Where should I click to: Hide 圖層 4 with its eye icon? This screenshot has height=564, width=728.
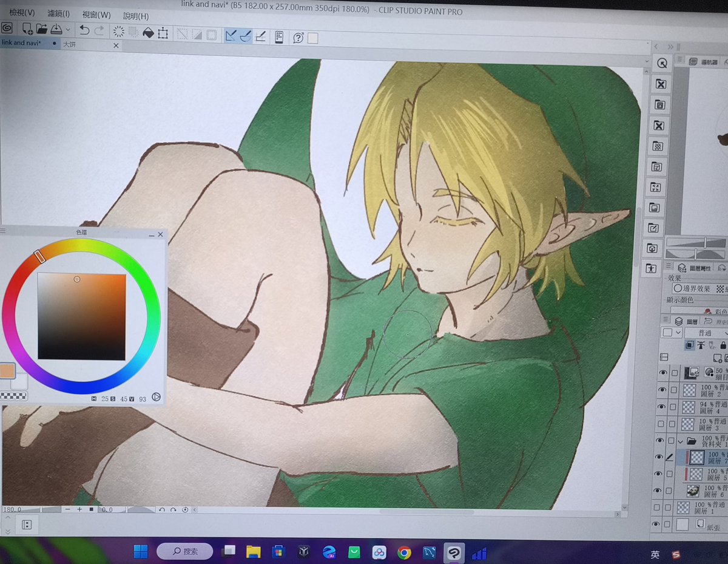[x=662, y=407]
